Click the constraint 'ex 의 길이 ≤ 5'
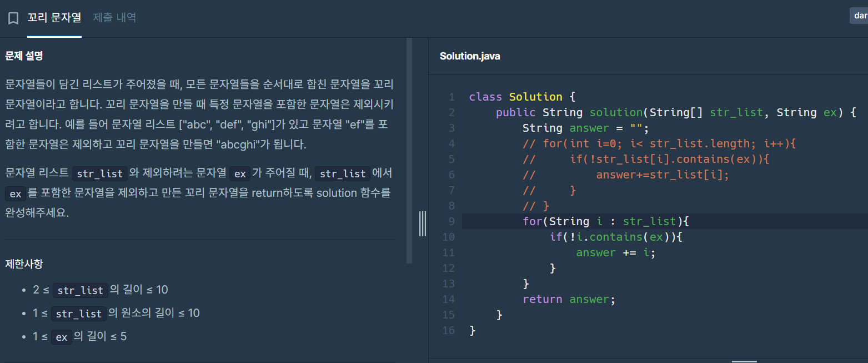Image resolution: width=868 pixels, height=363 pixels. (79, 336)
